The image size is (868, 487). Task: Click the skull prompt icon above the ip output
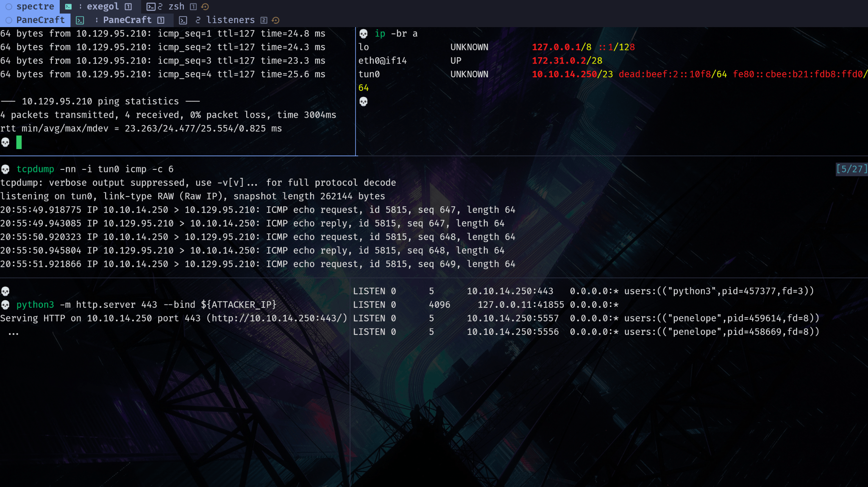pyautogui.click(x=363, y=33)
